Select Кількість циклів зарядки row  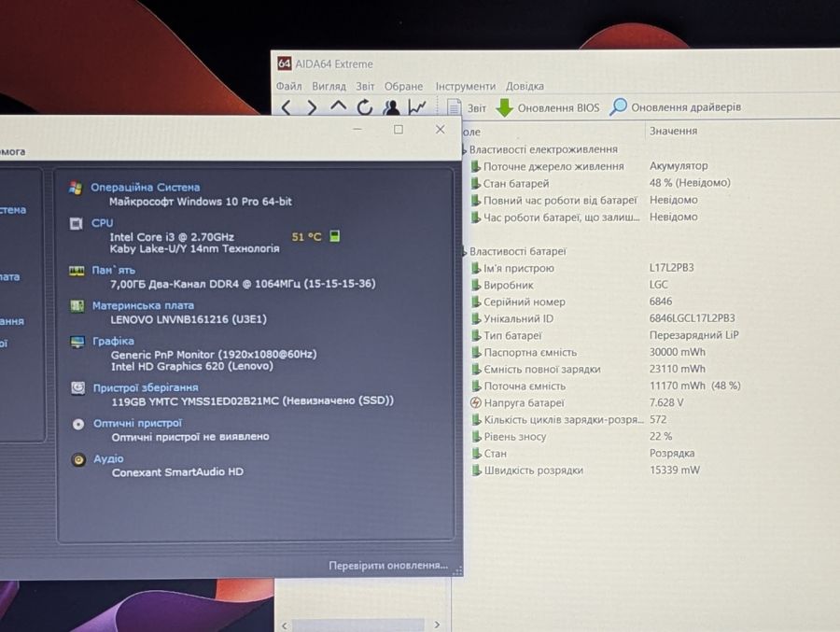tap(568, 420)
